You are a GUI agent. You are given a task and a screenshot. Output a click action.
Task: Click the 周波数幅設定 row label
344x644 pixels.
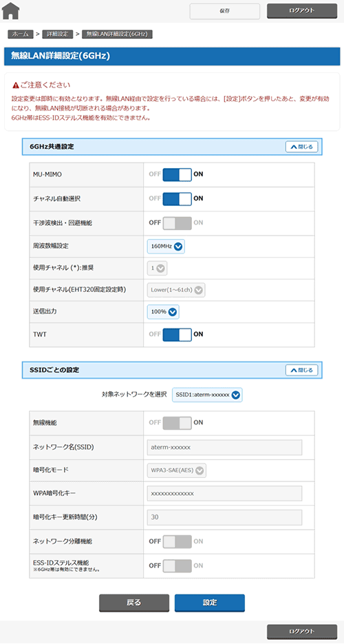50,247
